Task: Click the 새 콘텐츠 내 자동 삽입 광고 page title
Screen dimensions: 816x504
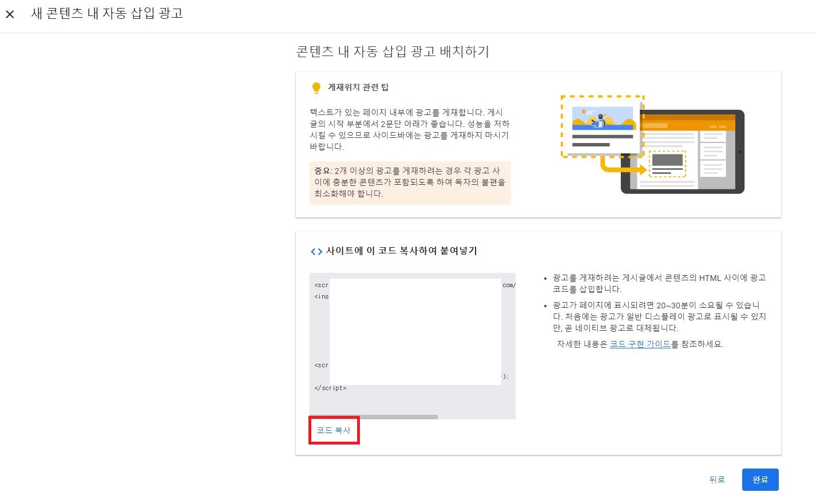Action: coord(107,14)
